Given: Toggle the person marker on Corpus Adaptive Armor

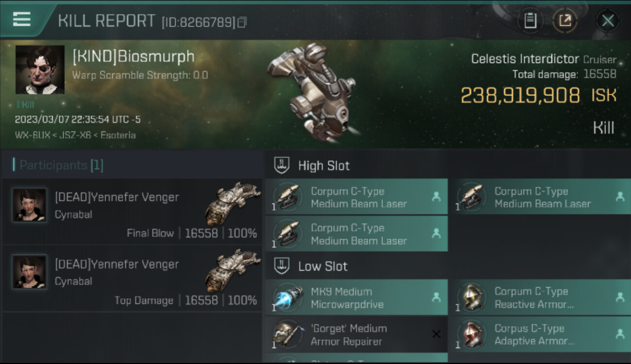Looking at the screenshot, I should 619,334.
